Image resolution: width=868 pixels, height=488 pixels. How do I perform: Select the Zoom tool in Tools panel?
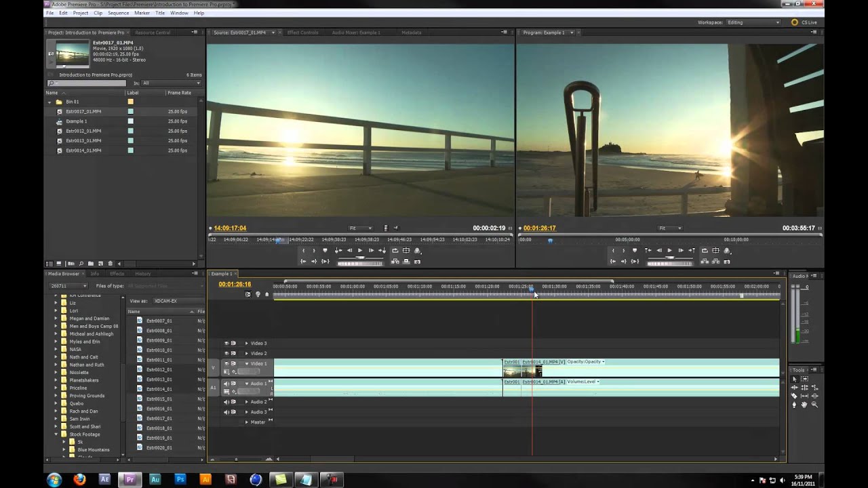pyautogui.click(x=814, y=405)
